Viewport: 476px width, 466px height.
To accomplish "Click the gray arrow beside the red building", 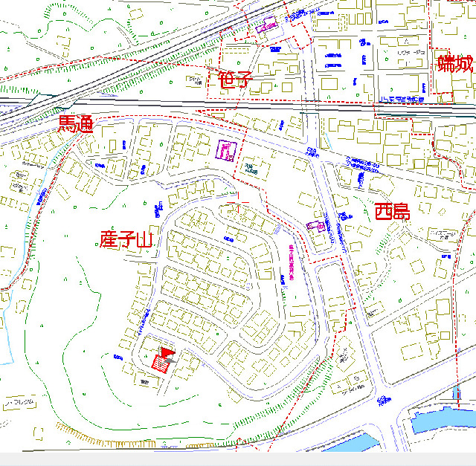I will coord(171,360).
